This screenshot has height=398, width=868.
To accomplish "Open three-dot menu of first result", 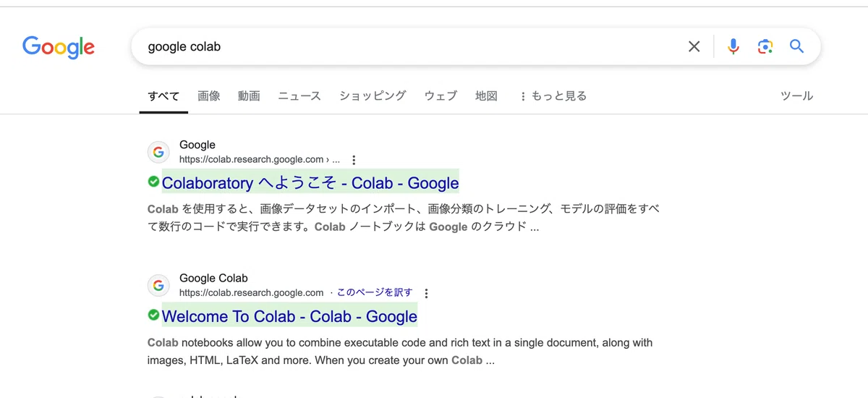I will coord(354,160).
